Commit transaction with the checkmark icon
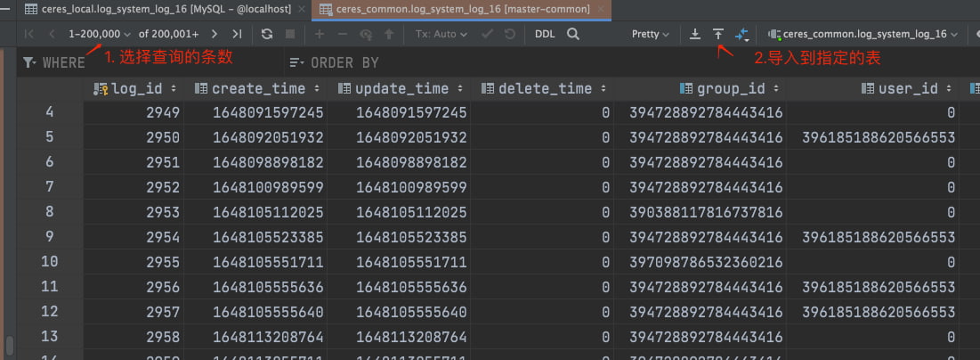The height and width of the screenshot is (360, 980). click(x=487, y=35)
